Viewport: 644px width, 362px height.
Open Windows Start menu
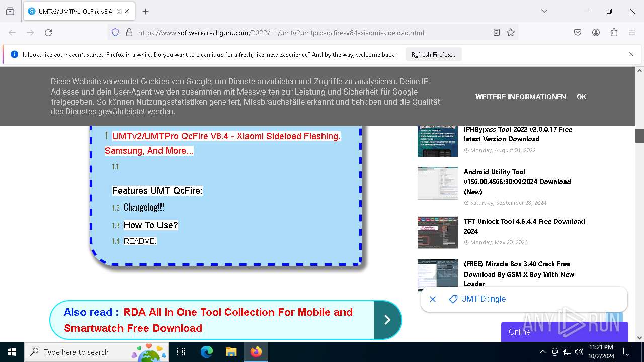(x=12, y=352)
